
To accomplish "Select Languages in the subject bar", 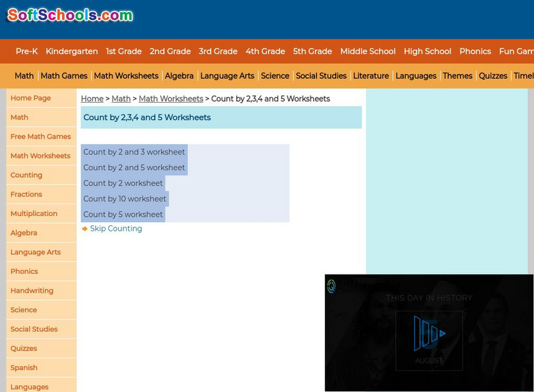I will [416, 76].
